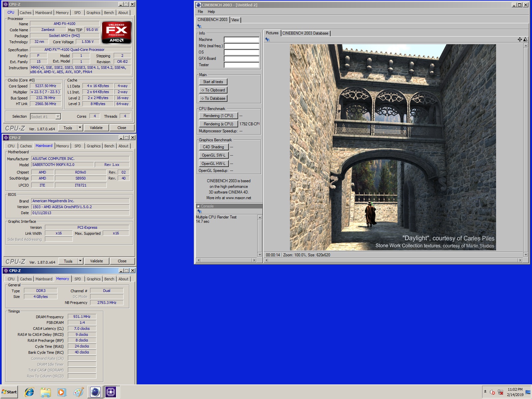Click the AMD FX processor logo
532x399 pixels.
(117, 33)
